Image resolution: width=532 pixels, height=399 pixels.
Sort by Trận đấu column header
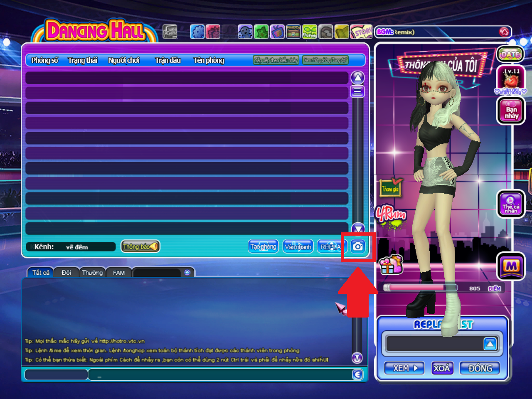168,60
